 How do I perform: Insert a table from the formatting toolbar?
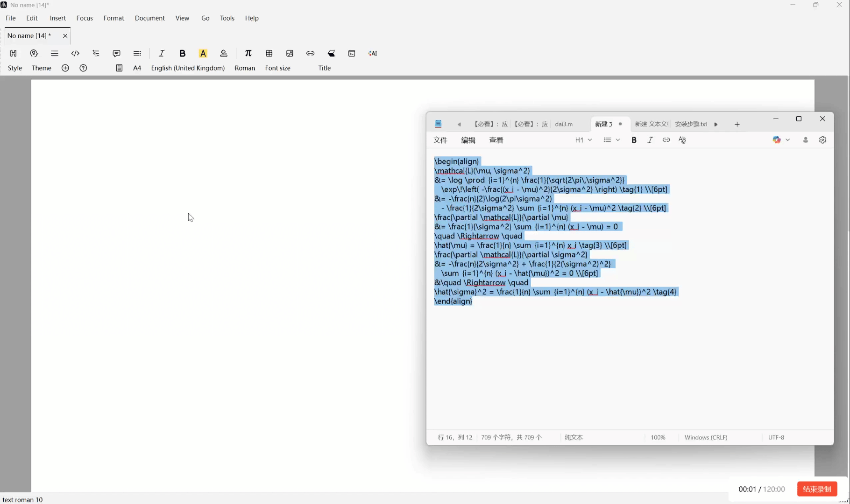point(269,53)
